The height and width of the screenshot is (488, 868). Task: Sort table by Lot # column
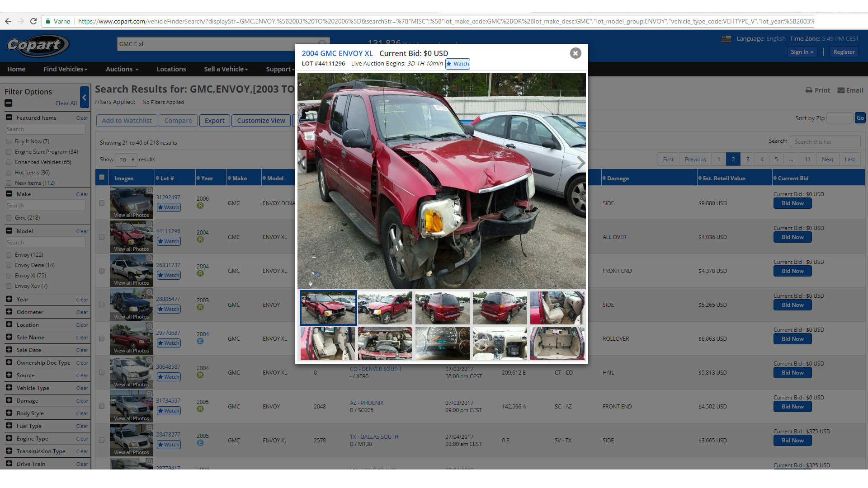point(175,178)
